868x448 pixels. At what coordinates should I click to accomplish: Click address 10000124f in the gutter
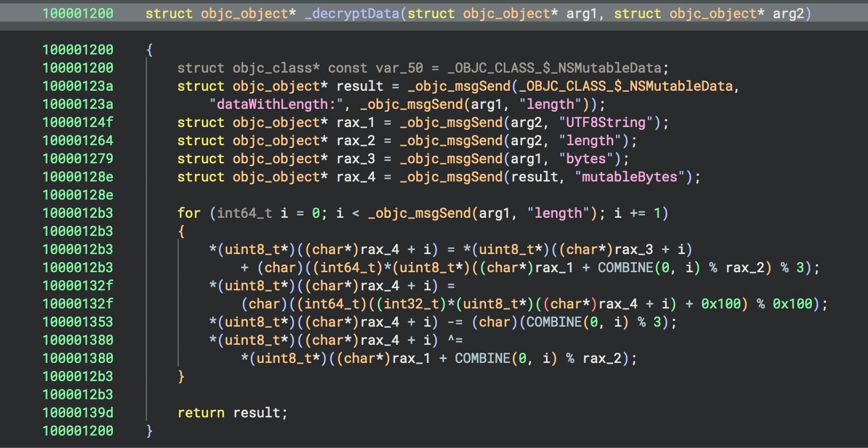point(78,122)
